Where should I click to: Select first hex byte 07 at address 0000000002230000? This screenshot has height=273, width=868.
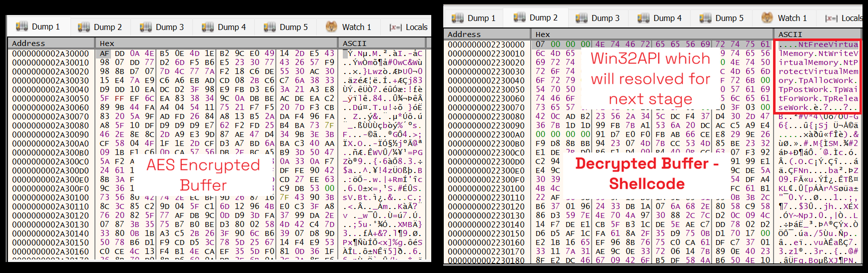(540, 44)
